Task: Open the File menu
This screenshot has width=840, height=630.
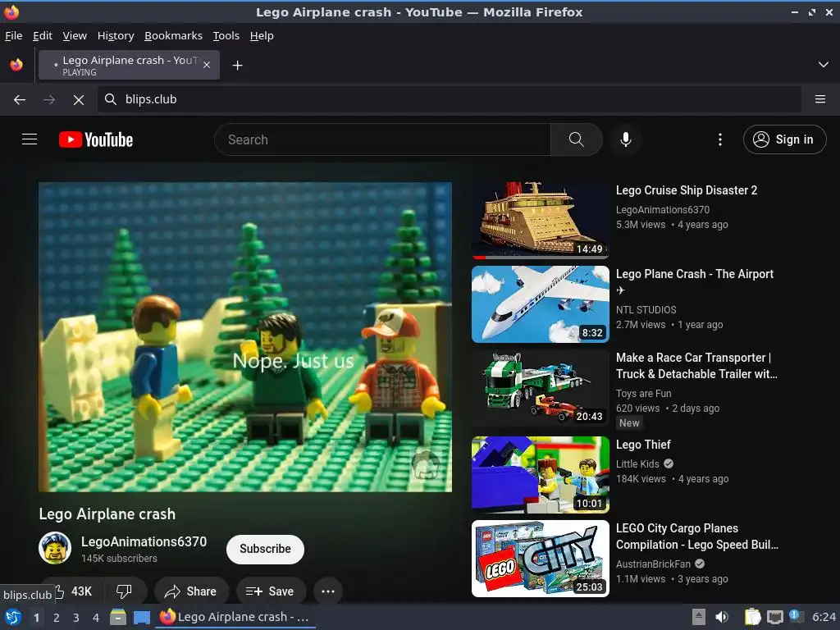Action: click(13, 36)
